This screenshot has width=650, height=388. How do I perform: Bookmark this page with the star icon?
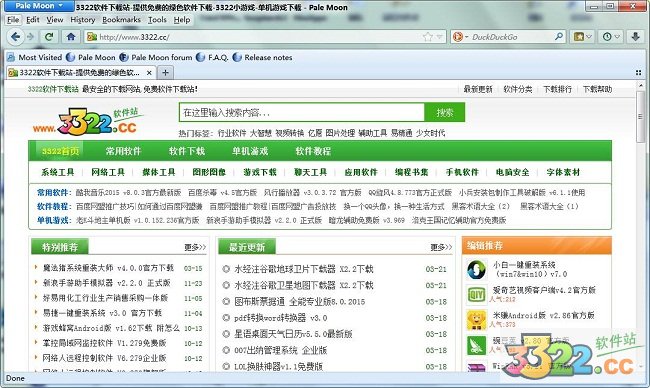pyautogui.click(x=428, y=37)
